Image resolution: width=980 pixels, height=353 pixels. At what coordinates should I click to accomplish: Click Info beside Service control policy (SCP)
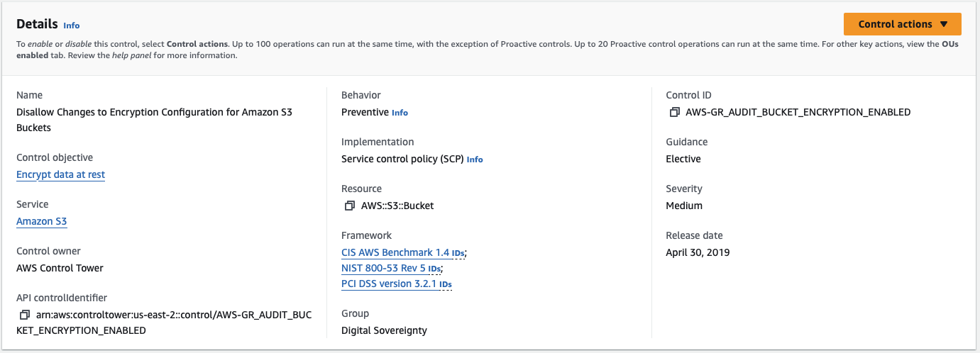point(475,159)
